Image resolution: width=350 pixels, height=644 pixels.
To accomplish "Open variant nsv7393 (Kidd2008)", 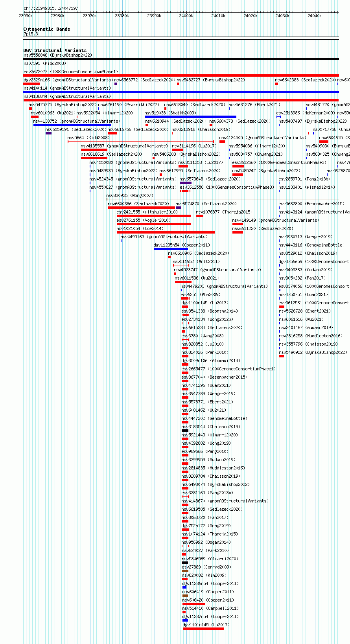I will pyautogui.click(x=45, y=63).
